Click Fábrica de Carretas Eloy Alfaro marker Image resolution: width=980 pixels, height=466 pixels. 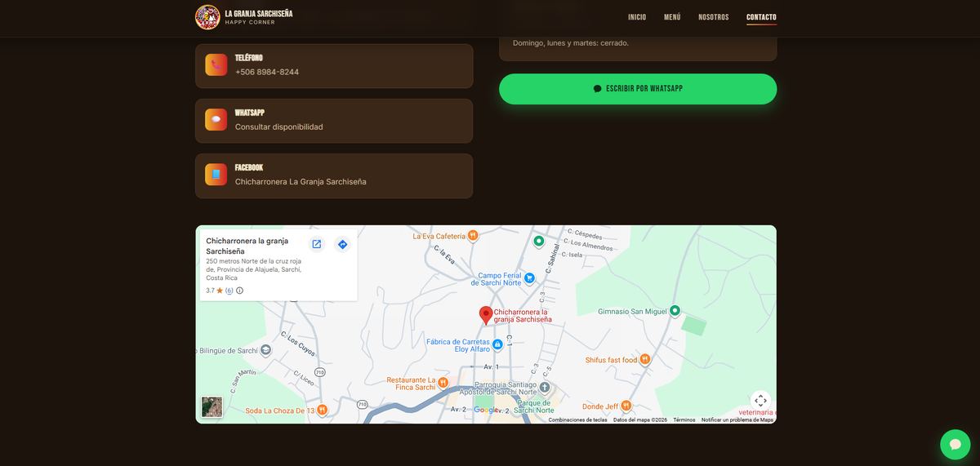(x=497, y=345)
